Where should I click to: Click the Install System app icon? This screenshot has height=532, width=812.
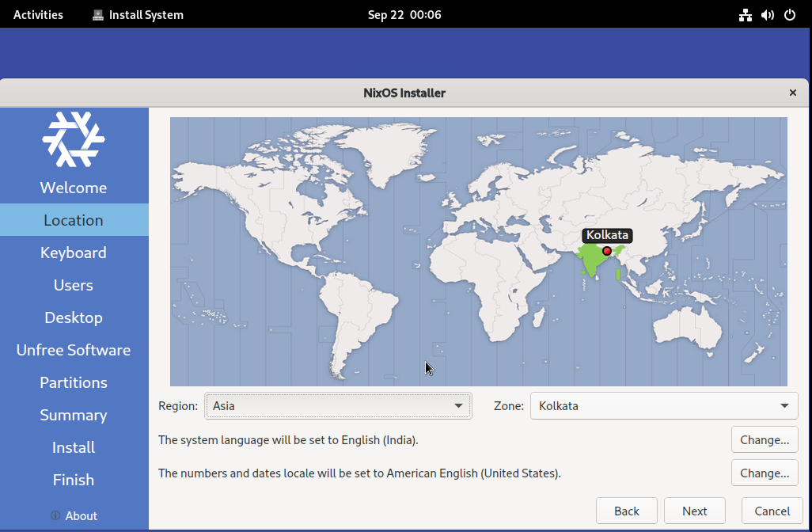pyautogui.click(x=98, y=15)
